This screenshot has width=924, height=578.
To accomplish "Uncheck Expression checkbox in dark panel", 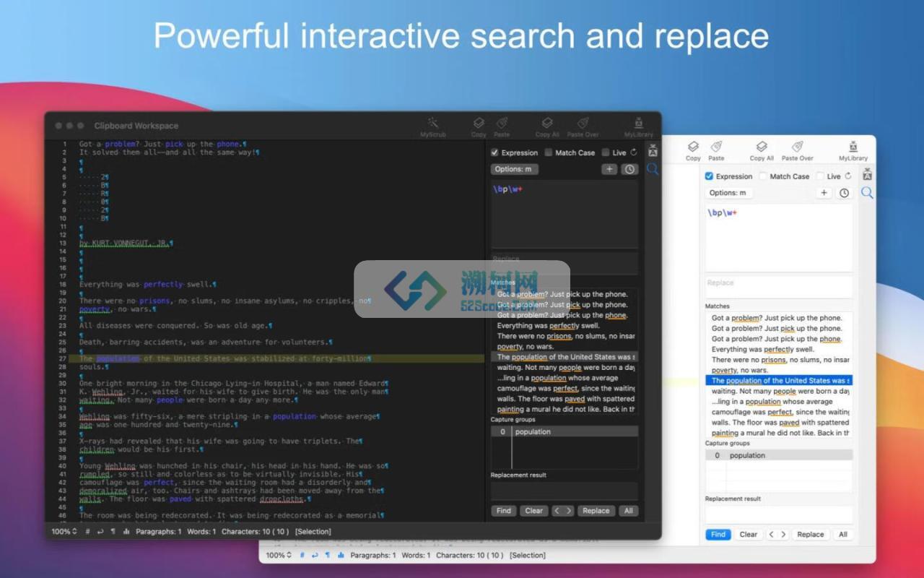I will point(494,152).
